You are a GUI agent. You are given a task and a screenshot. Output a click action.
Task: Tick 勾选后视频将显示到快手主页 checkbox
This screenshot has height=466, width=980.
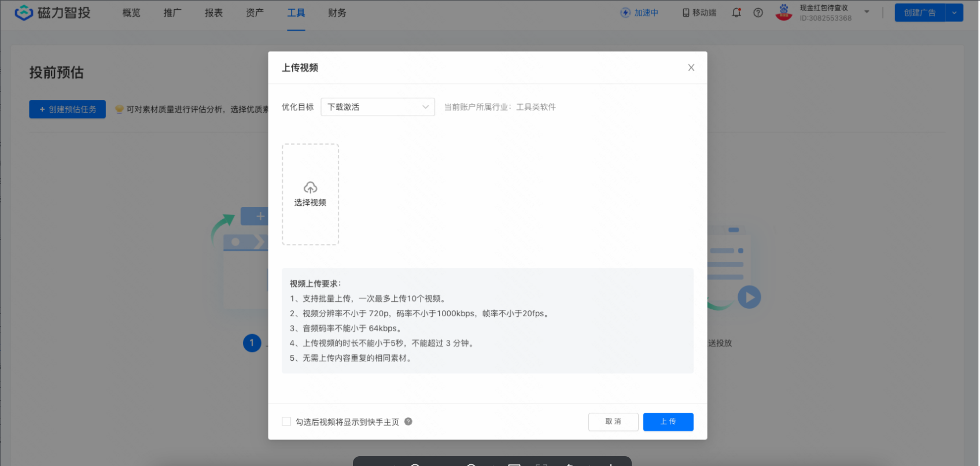[286, 421]
